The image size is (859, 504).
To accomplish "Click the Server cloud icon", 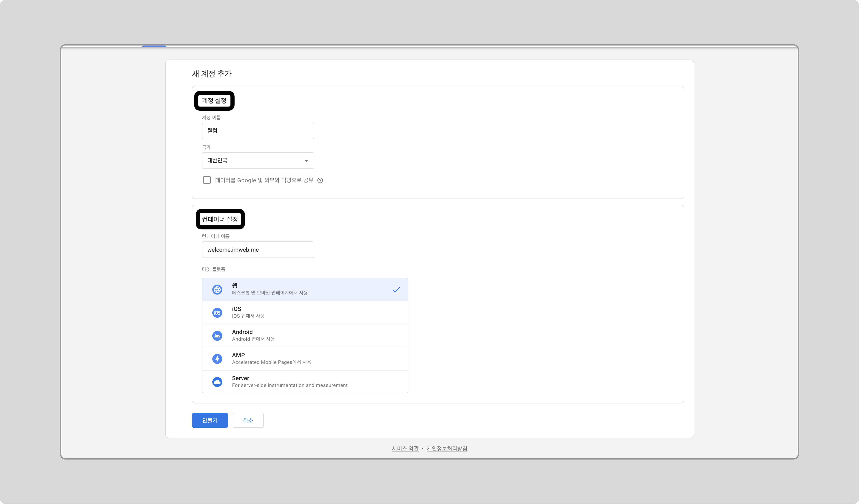I will 217,382.
